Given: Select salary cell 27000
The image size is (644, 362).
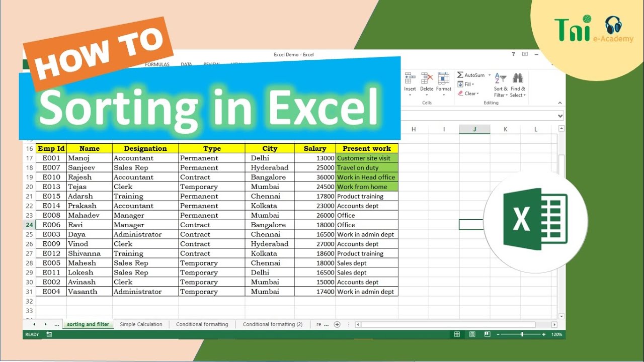Looking at the screenshot, I should click(315, 244).
